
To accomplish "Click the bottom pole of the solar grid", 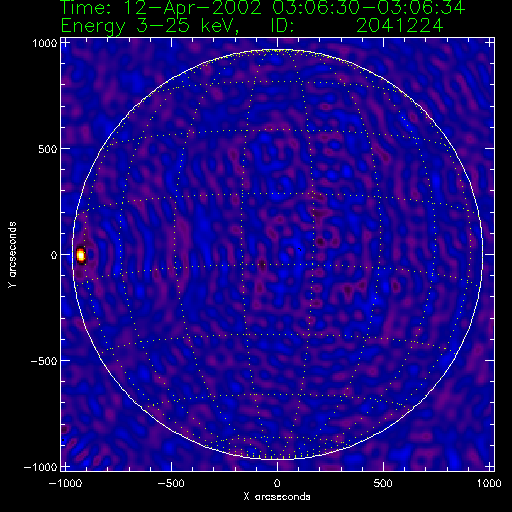I will [277, 457].
